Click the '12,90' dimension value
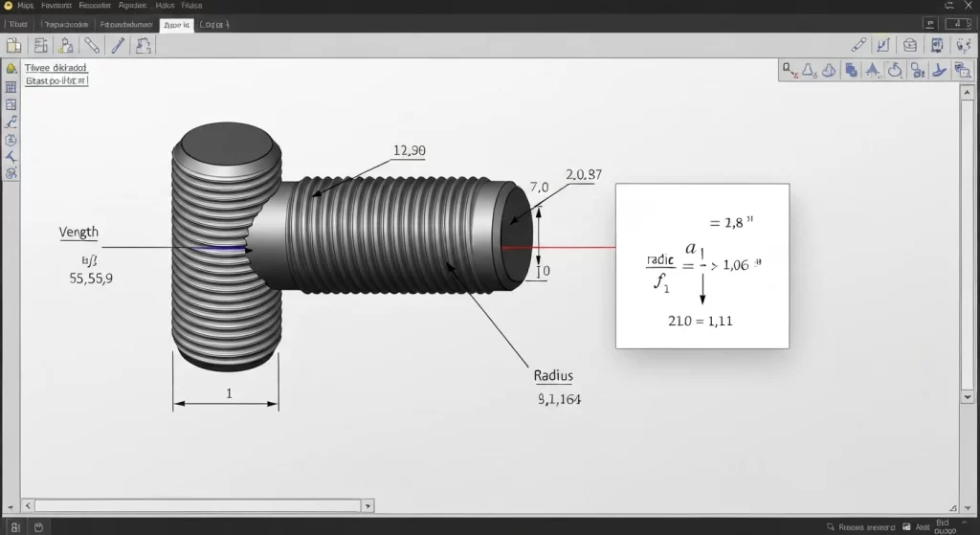This screenshot has width=980, height=535. point(410,150)
